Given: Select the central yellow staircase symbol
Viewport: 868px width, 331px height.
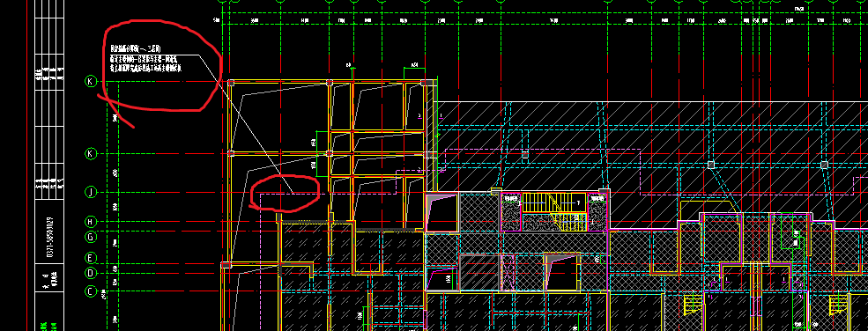Looking at the screenshot, I should click(x=553, y=212).
